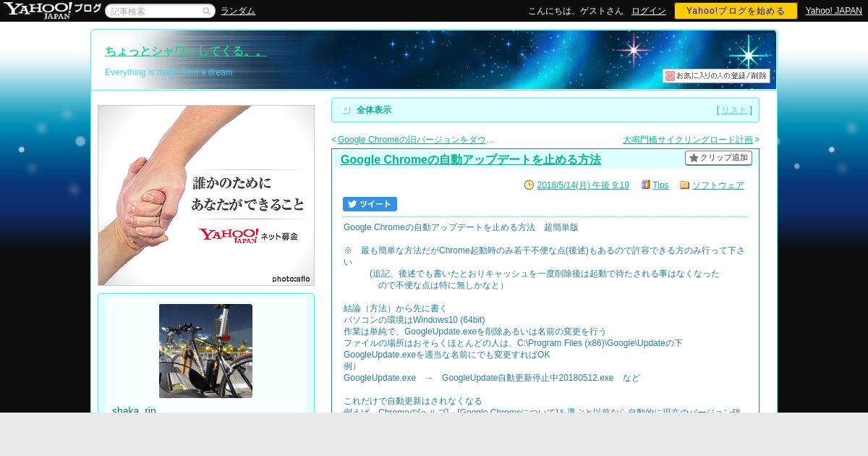Image resolution: width=868 pixels, height=456 pixels.
Task: Click the クリップ追加 button
Action: click(718, 158)
